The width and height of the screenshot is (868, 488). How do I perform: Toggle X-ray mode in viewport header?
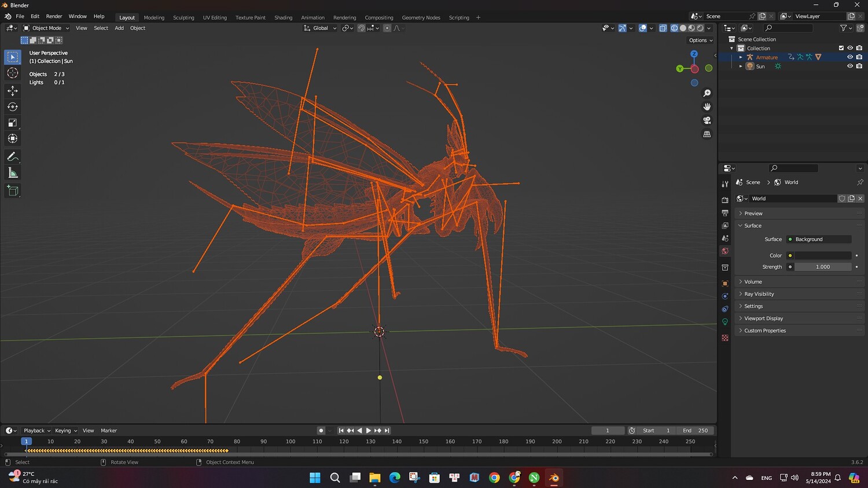coord(663,28)
